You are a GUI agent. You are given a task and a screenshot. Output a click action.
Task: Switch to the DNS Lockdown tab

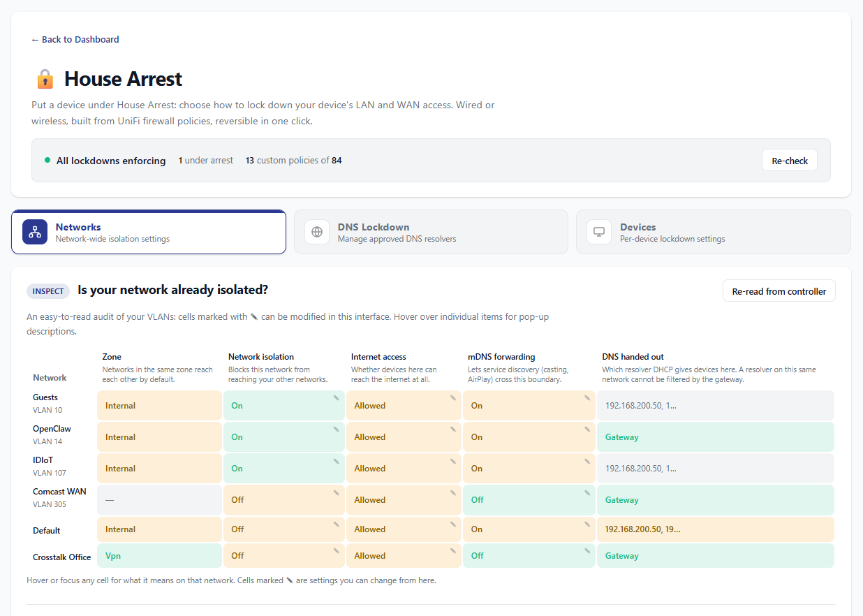click(x=431, y=232)
